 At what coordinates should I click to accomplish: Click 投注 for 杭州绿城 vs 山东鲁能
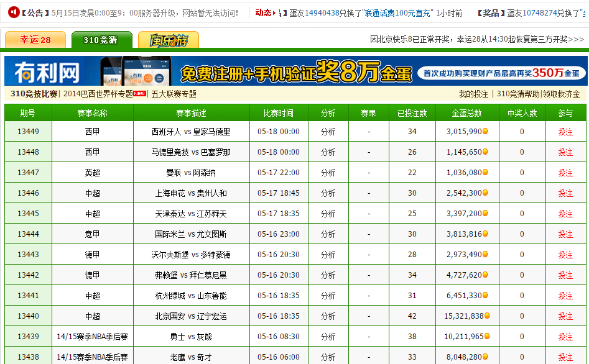565,296
